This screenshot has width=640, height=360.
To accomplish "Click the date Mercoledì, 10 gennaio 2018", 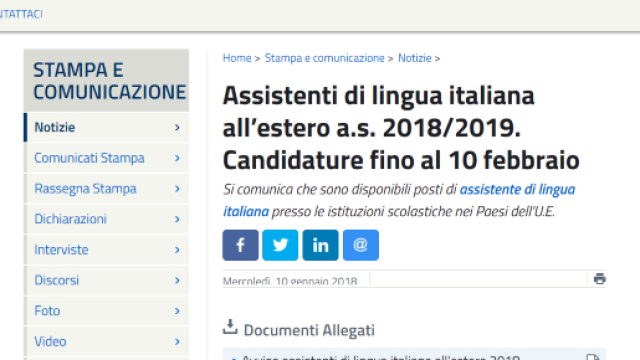I will (290, 281).
